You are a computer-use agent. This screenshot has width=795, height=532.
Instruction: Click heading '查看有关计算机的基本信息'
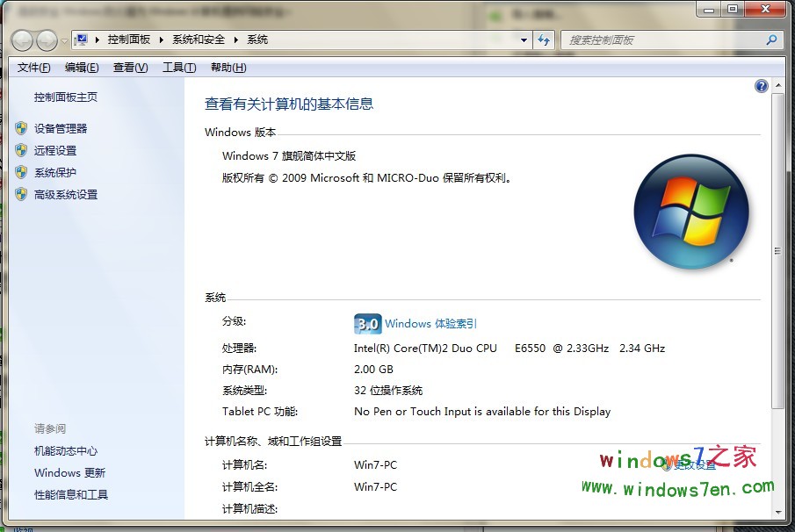click(x=289, y=104)
